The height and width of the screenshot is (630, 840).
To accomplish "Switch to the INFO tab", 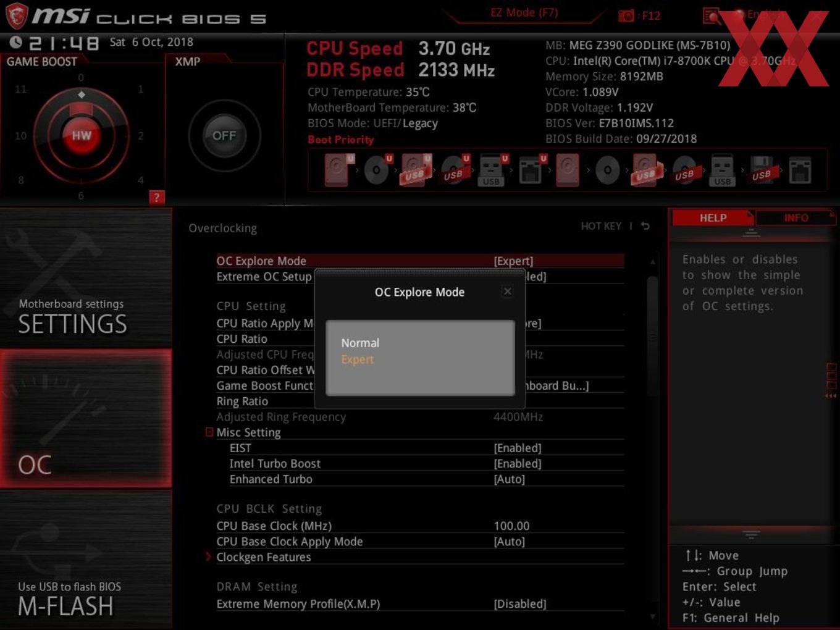I will 796,217.
